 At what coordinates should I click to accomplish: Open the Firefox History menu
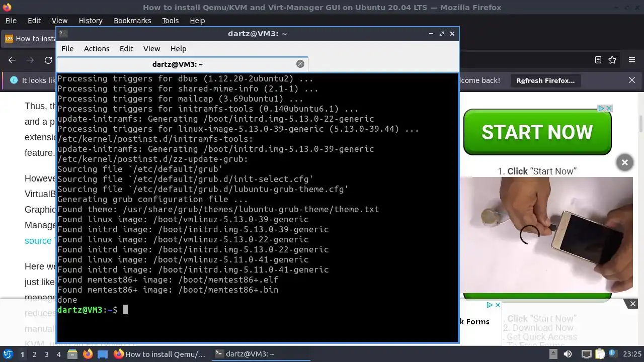pos(91,21)
